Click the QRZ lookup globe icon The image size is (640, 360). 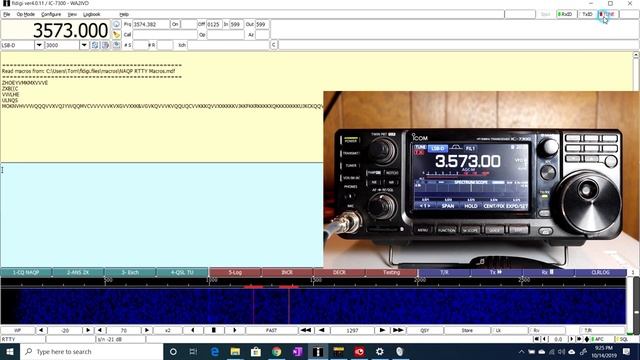pos(116,24)
